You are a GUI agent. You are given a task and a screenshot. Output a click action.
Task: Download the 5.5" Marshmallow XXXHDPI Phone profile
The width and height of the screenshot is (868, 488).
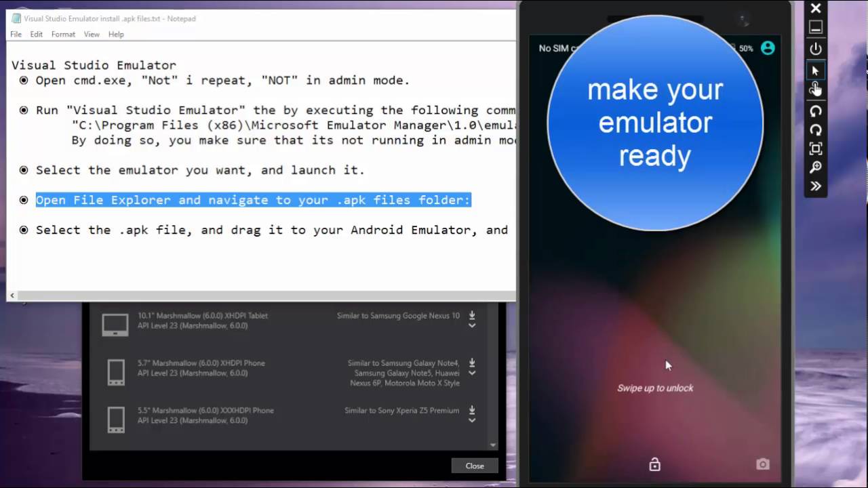click(472, 410)
